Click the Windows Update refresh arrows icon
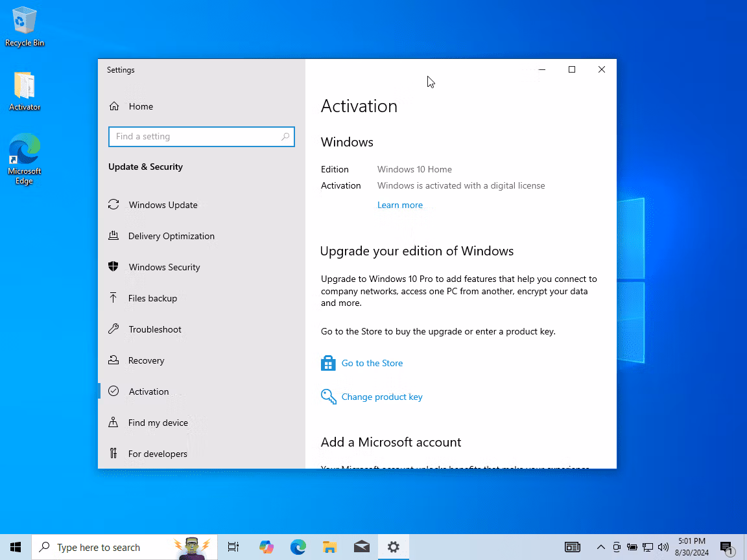This screenshot has height=560, width=747. [113, 205]
